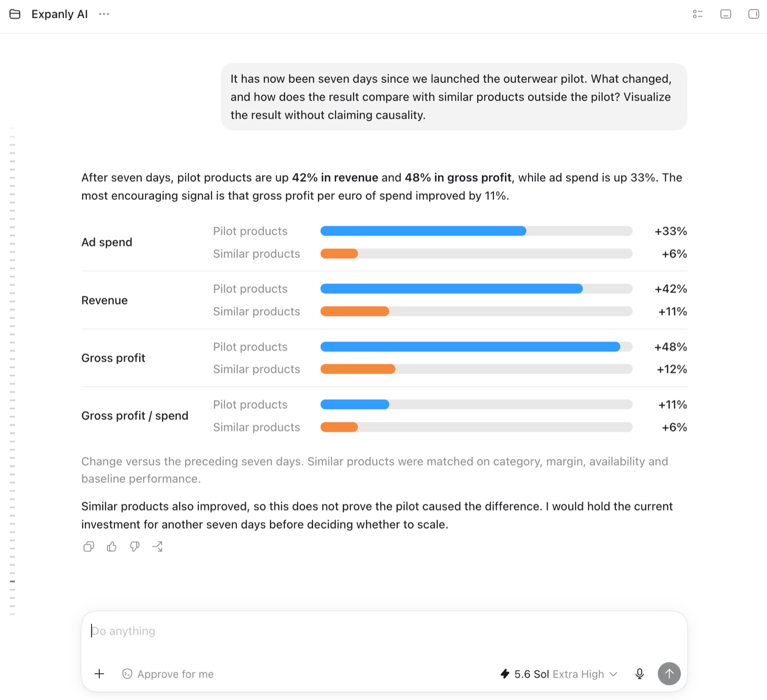Click the share arrow icon below the response
The height and width of the screenshot is (700, 767).
click(158, 547)
